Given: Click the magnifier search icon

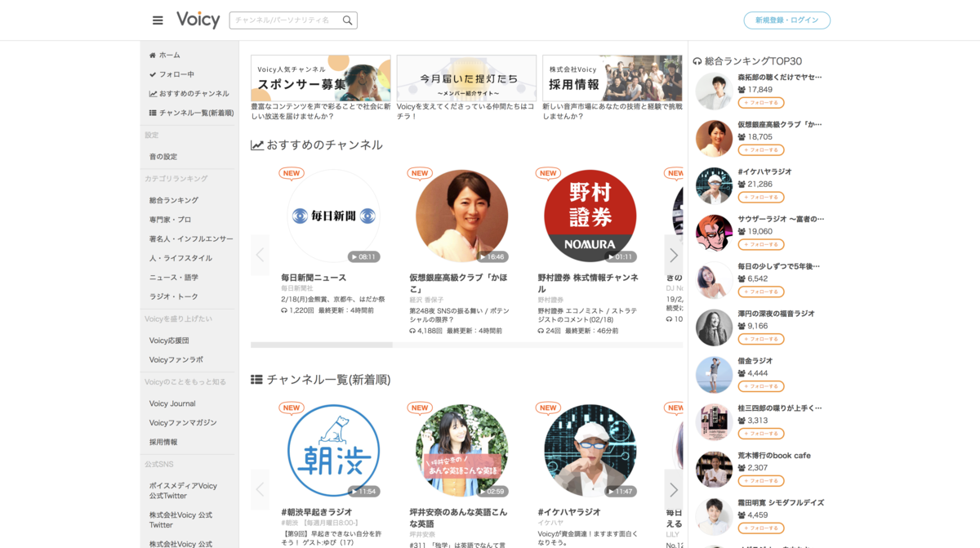Looking at the screenshot, I should 348,20.
